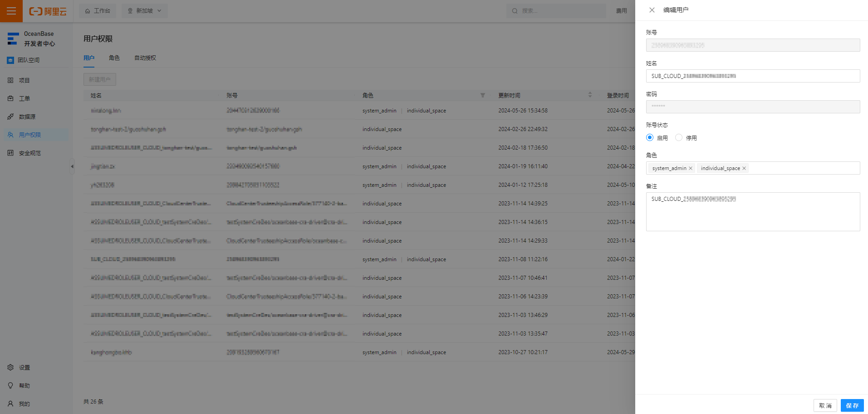This screenshot has height=414, width=868.
Task: Select the 数据源 sidebar icon
Action: pos(10,117)
